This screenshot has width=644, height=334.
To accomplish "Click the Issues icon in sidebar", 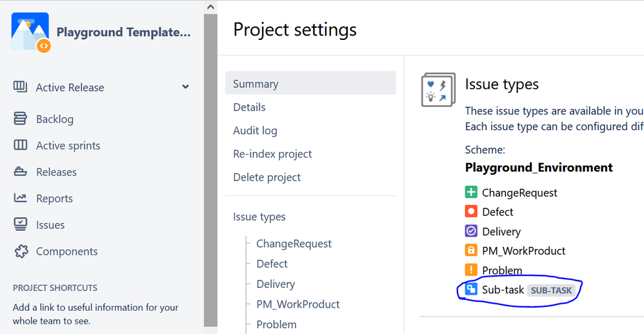I will (x=21, y=225).
